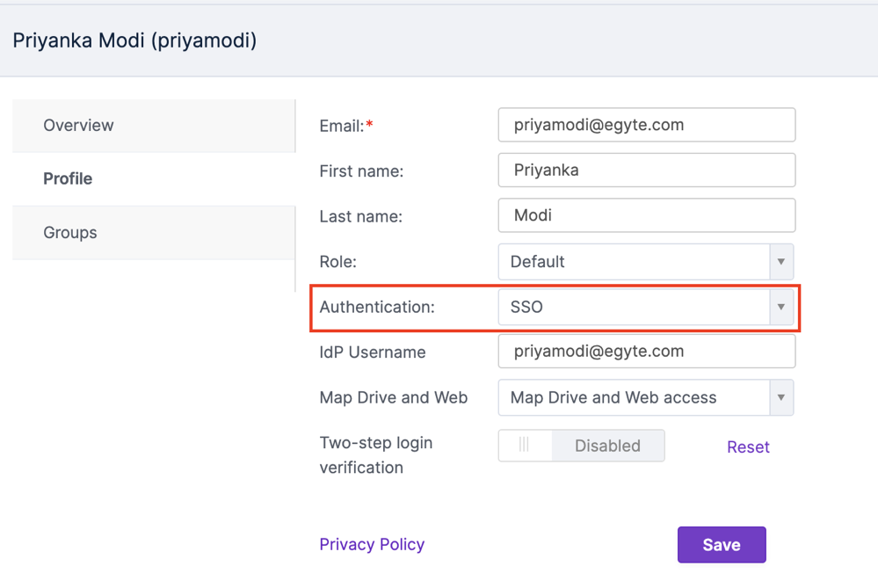Screen dimensions: 878x588
Task: Click the Last name field showing Modi
Action: pyautogui.click(x=646, y=215)
